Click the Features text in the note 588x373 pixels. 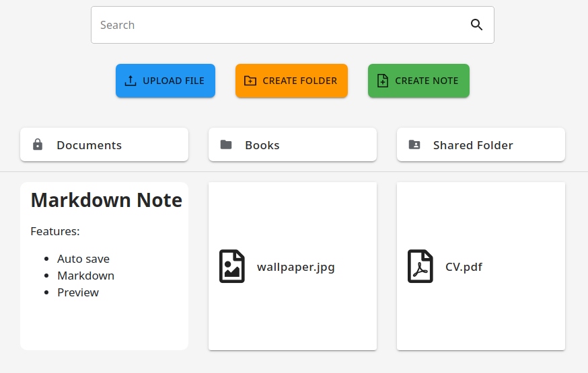coord(55,231)
